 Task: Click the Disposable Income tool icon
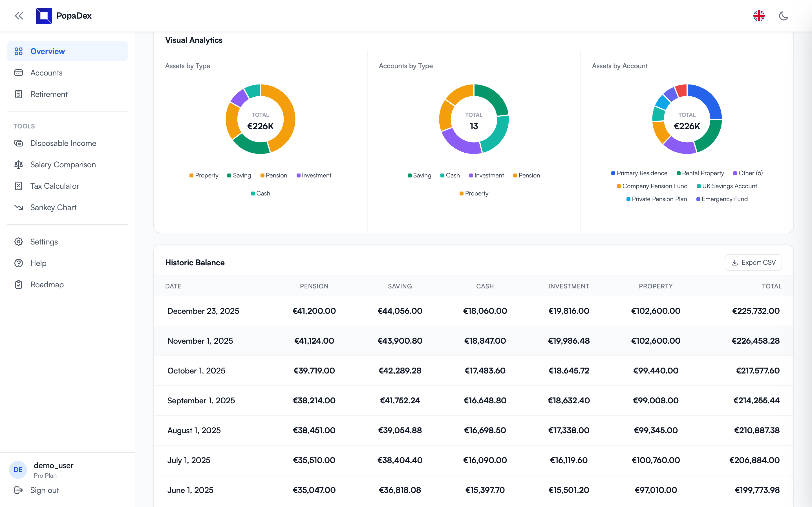[x=19, y=143]
